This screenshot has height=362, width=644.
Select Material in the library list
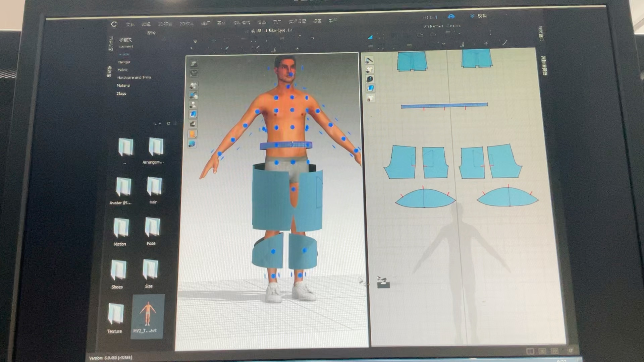pyautogui.click(x=123, y=85)
